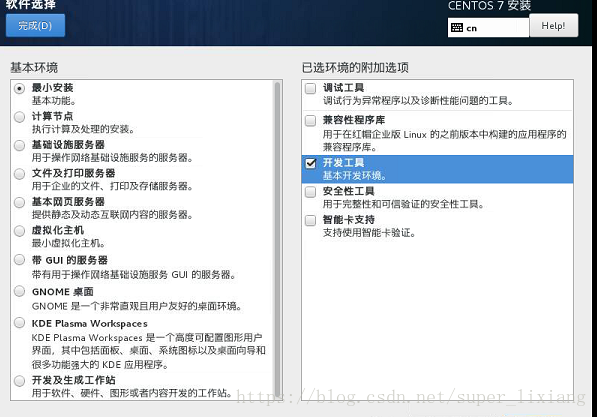Screen dimensions: 597x417
Task: Click 用于在红帽企业版 Linux description text
Action: point(445,141)
